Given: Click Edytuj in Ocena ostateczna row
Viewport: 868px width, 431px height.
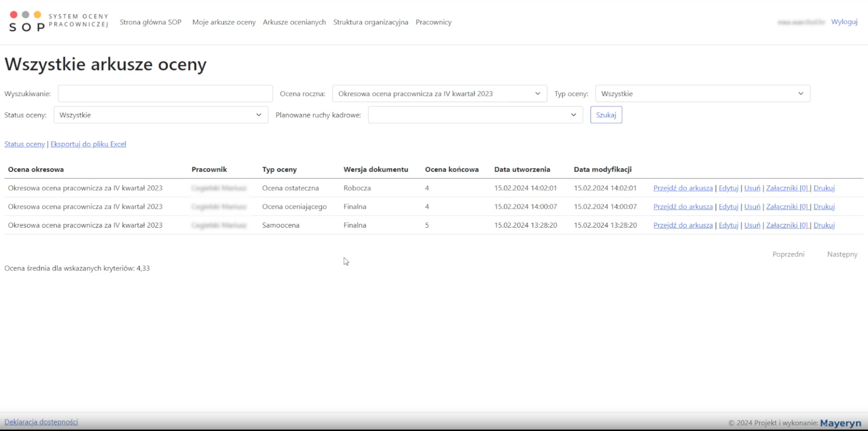Looking at the screenshot, I should pos(728,188).
